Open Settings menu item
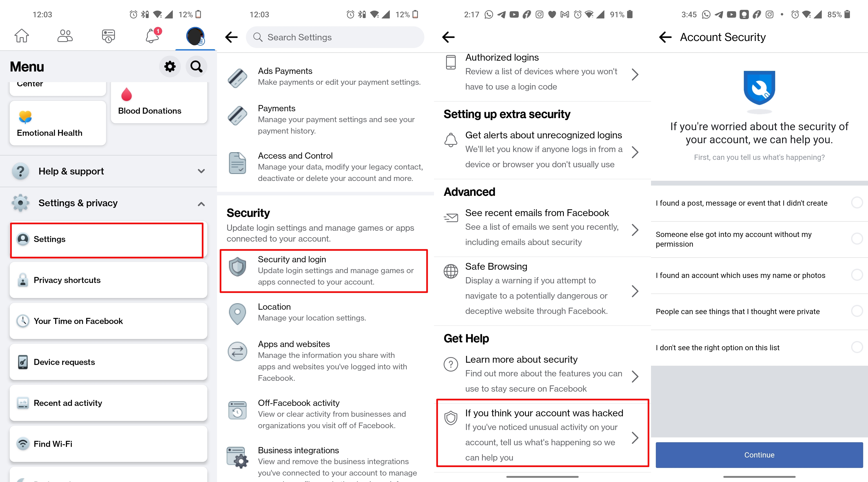This screenshot has height=482, width=868. pos(110,239)
